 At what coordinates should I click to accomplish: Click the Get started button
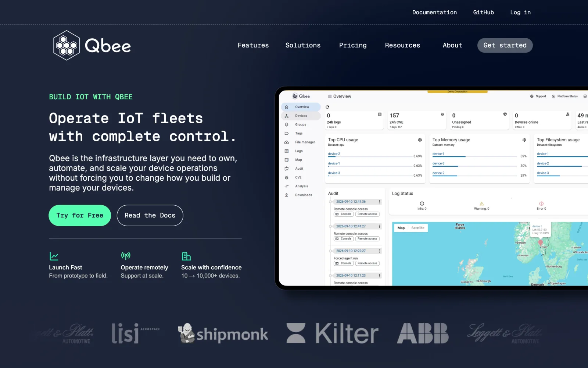[505, 45]
